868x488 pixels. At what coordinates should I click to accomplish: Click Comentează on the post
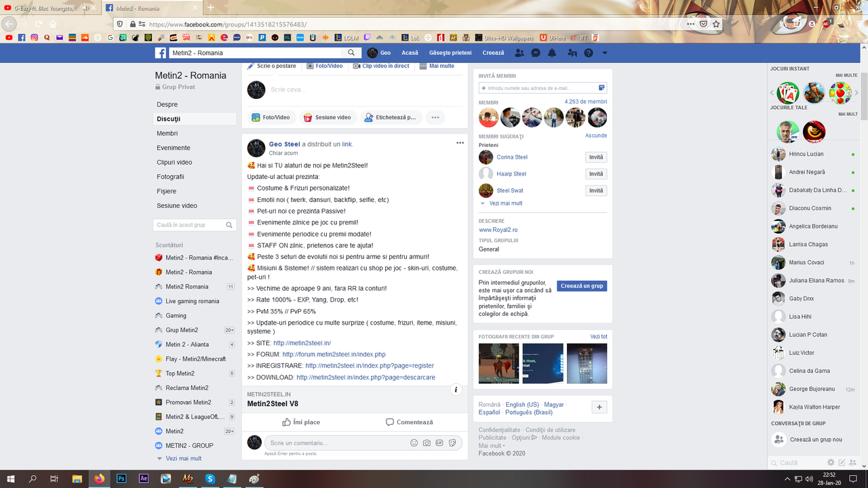tap(409, 422)
